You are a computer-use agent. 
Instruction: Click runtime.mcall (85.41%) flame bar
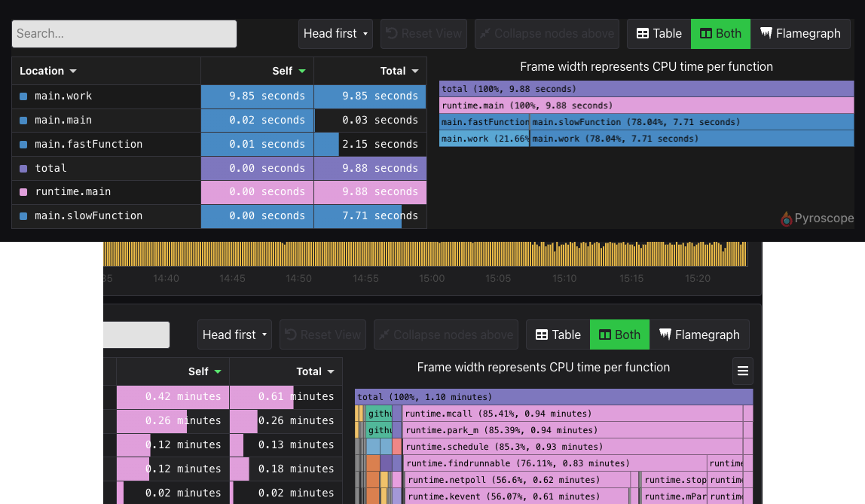click(x=573, y=414)
